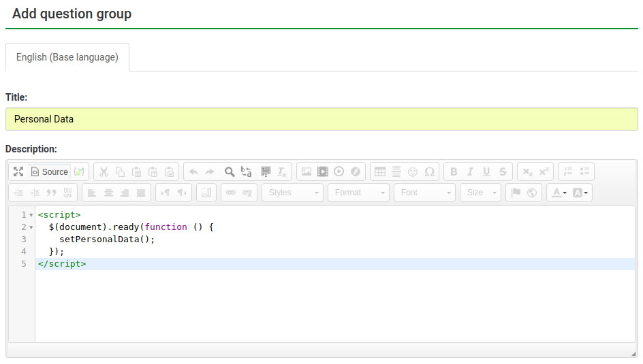Insert an image via the Image icon
Viewport: 643px width, 364px height.
coord(307,171)
